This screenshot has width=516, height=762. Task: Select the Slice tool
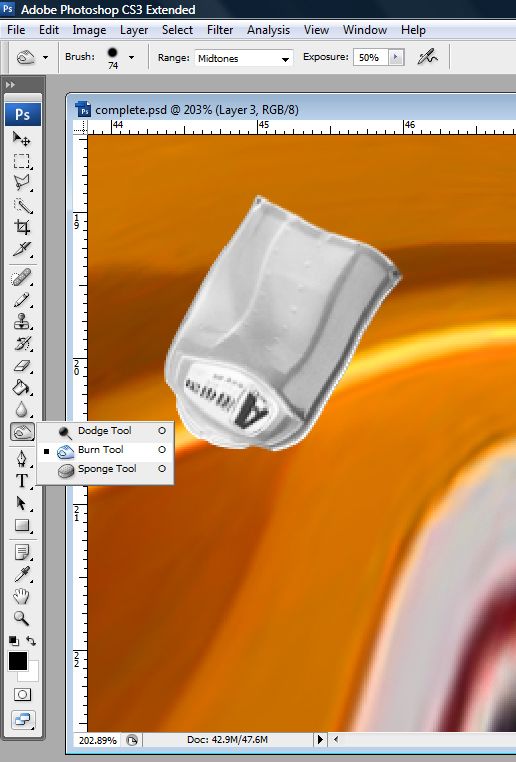(22, 249)
